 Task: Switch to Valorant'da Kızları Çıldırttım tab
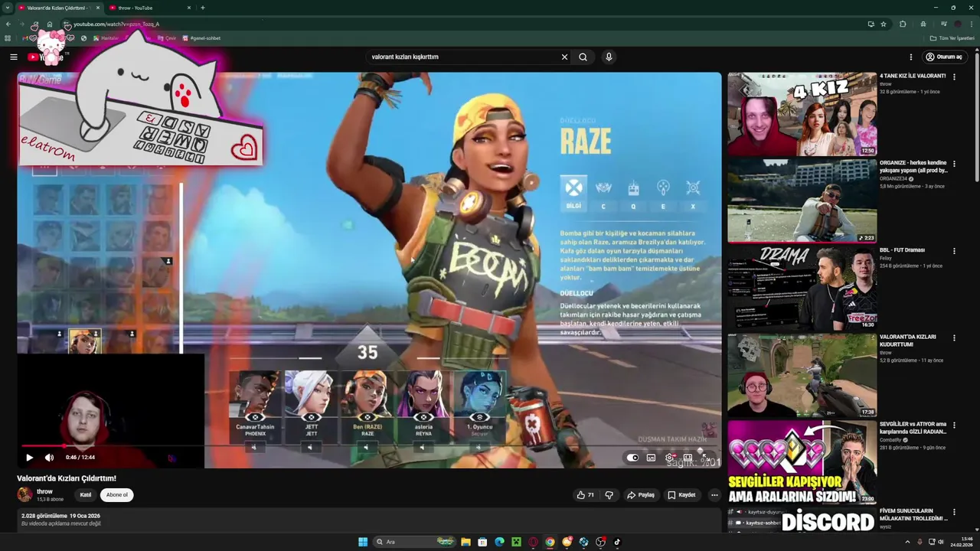pos(57,8)
